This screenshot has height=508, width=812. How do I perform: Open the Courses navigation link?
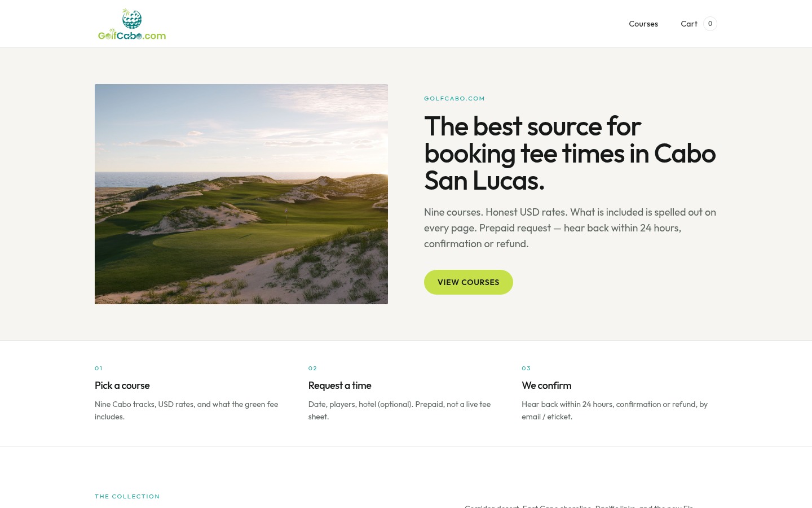[x=643, y=24]
